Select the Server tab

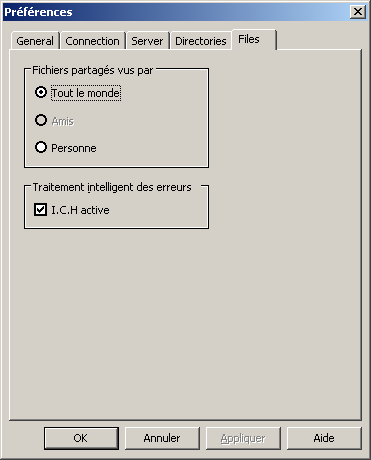147,41
